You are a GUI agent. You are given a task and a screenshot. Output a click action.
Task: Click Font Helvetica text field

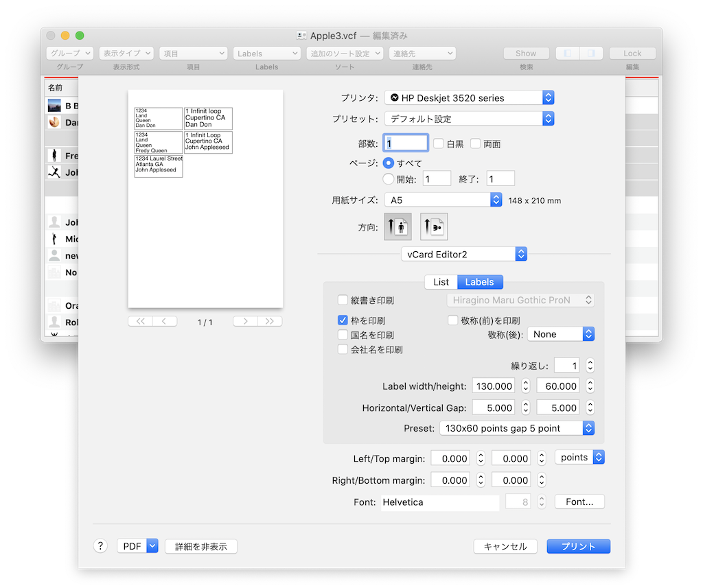pos(440,502)
